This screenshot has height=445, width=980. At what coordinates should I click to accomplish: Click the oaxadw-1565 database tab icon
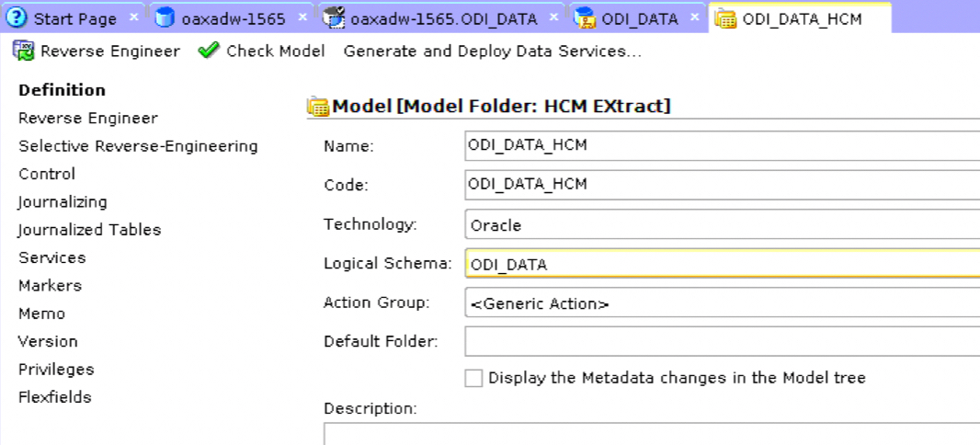[x=165, y=18]
